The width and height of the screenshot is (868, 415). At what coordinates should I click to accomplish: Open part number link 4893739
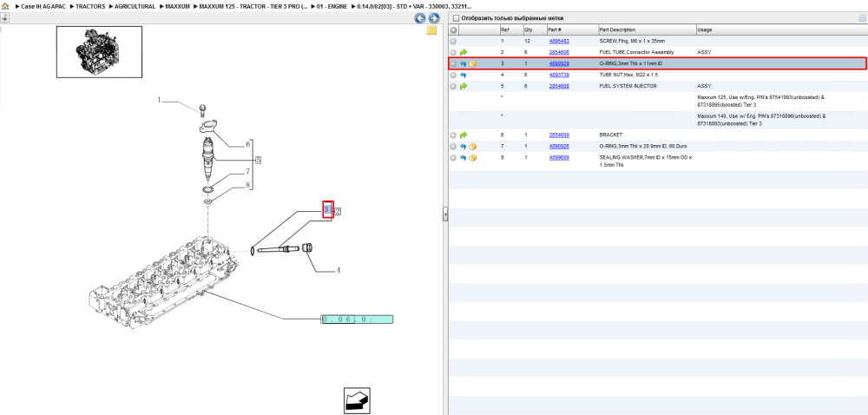click(558, 75)
